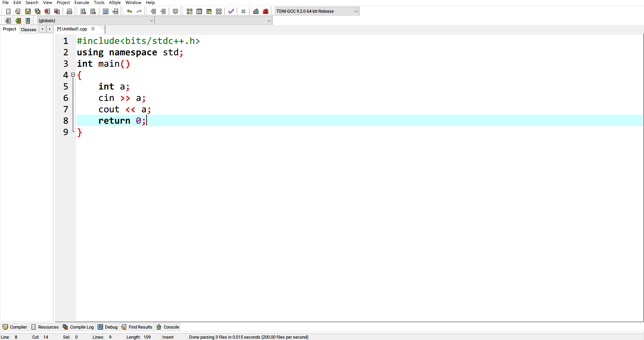Open the profile analysis bar chart icon
This screenshot has width=644, height=340.
tap(256, 11)
